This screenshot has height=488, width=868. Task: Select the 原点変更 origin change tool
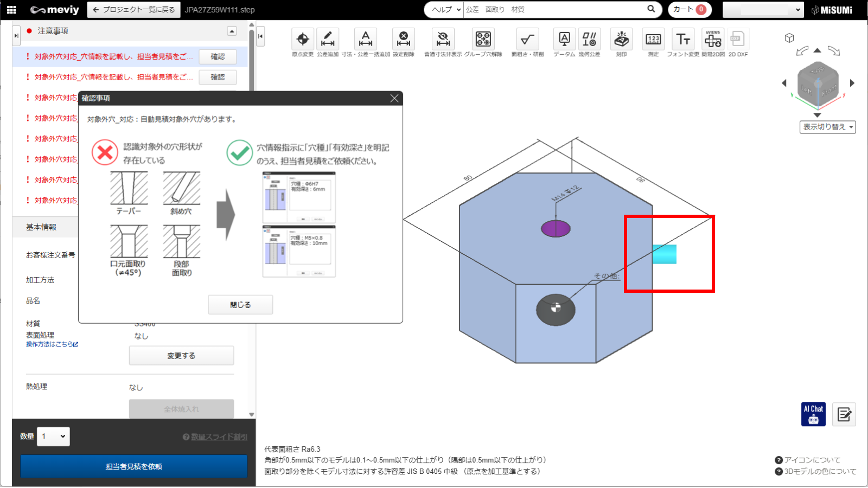303,40
